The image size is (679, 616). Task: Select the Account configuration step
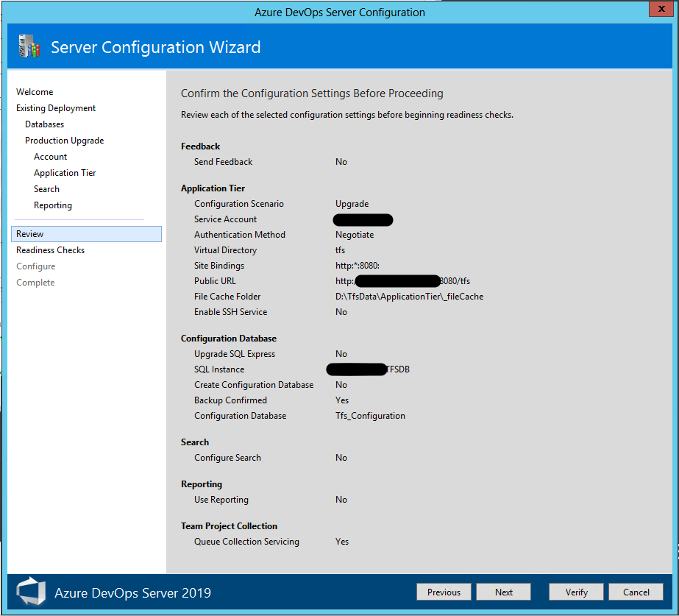(x=50, y=156)
